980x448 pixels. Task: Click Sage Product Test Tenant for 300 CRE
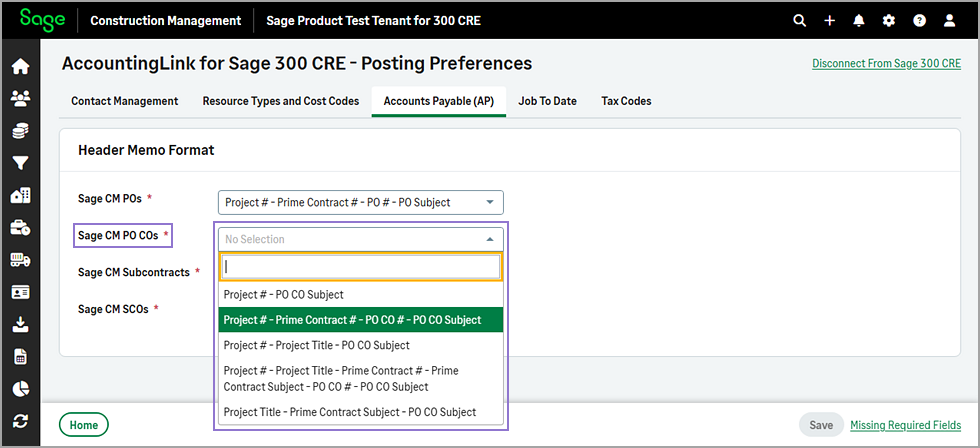(374, 21)
